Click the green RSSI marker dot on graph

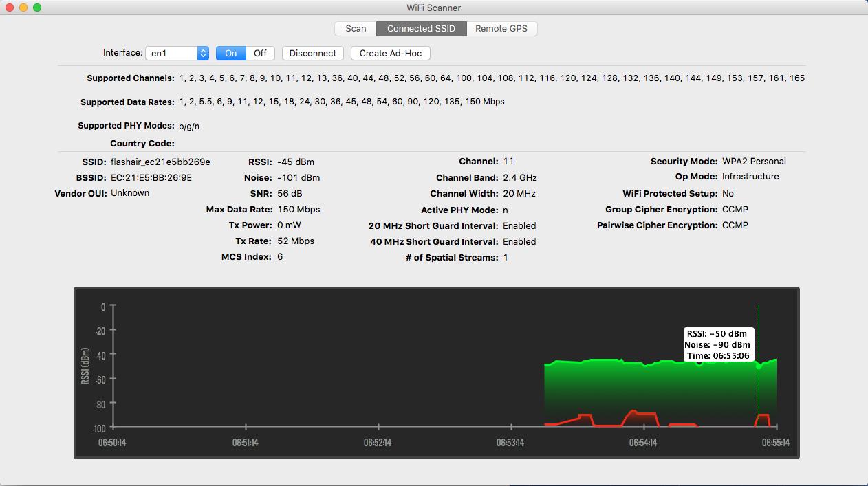(x=759, y=366)
